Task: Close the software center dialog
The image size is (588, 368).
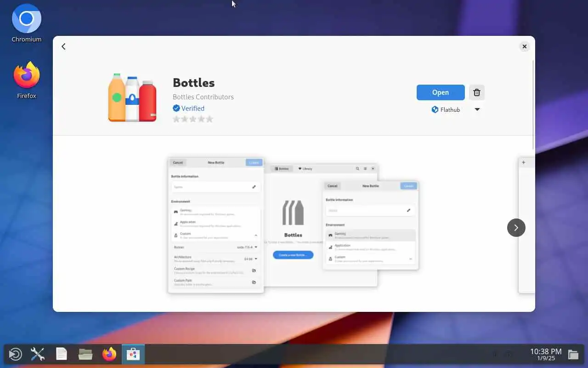Action: point(524,46)
